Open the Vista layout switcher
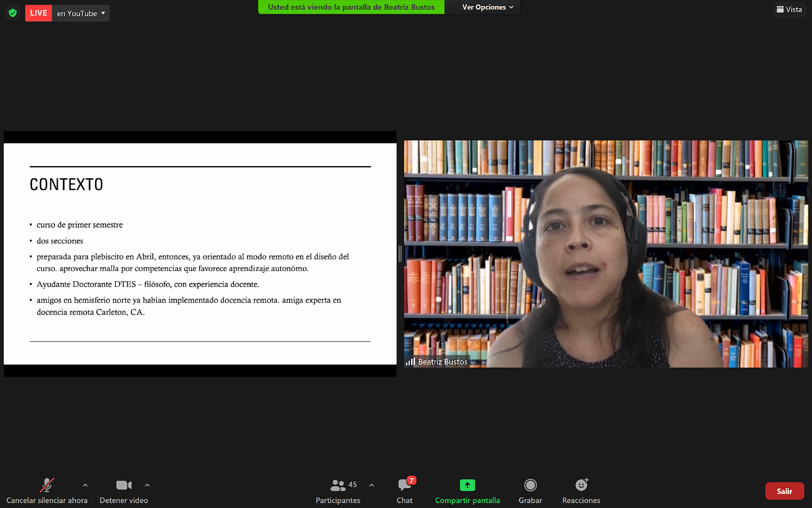The width and height of the screenshot is (812, 508). coord(789,9)
